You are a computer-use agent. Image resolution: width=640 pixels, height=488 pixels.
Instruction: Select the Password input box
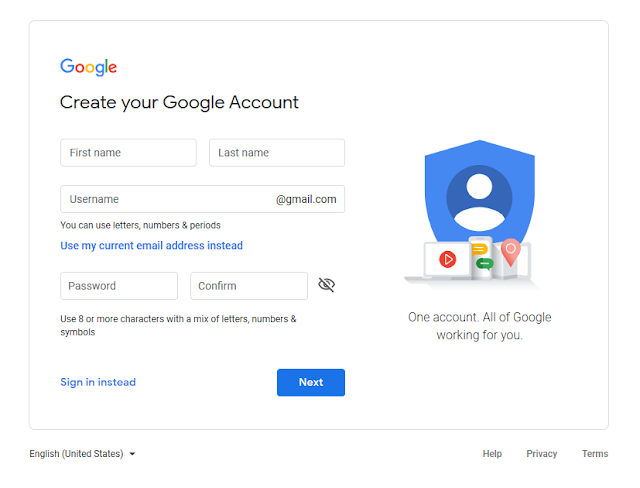119,286
